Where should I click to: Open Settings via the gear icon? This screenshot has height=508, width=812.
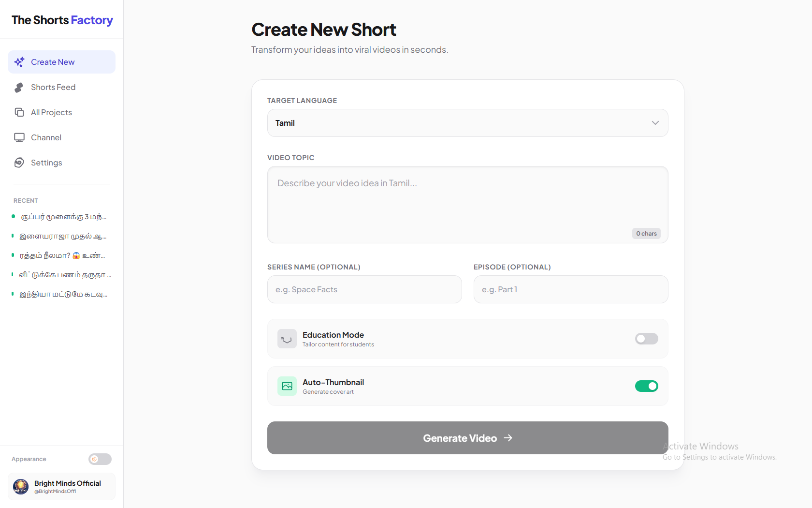(19, 163)
